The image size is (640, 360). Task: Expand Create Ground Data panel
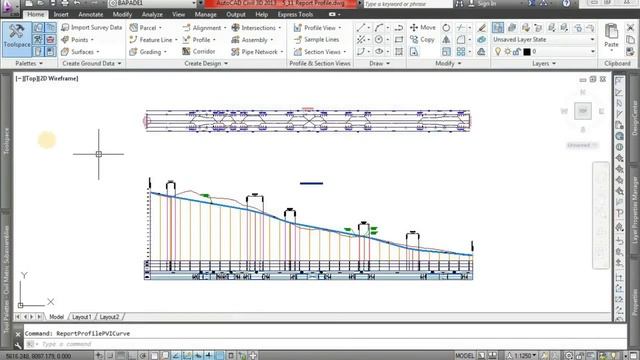91,63
